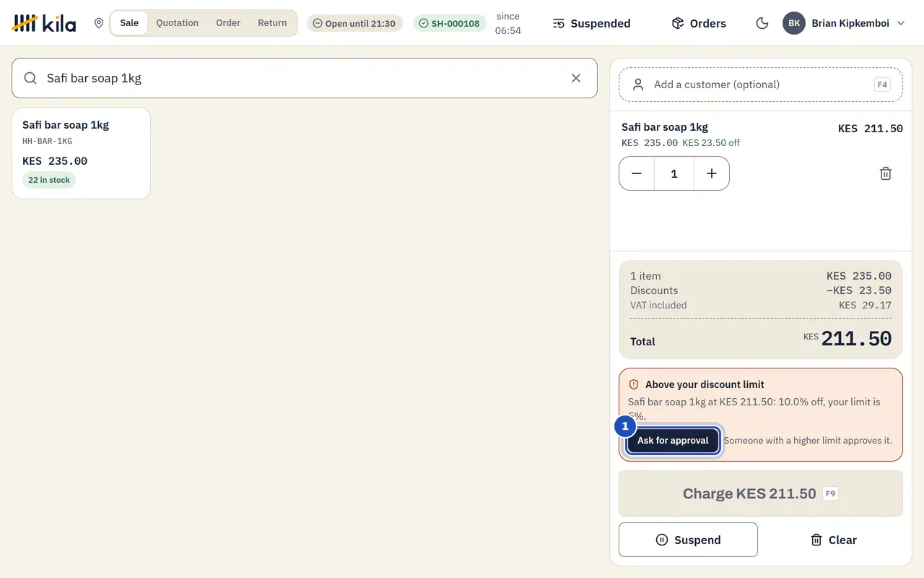Click the Open until 21:30 status badge

coord(354,23)
